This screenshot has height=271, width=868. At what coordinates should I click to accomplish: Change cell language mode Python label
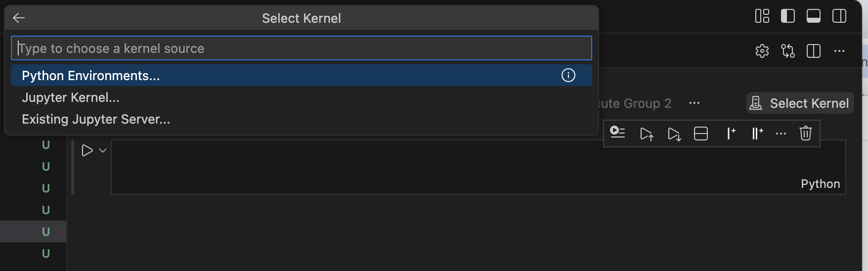point(820,184)
